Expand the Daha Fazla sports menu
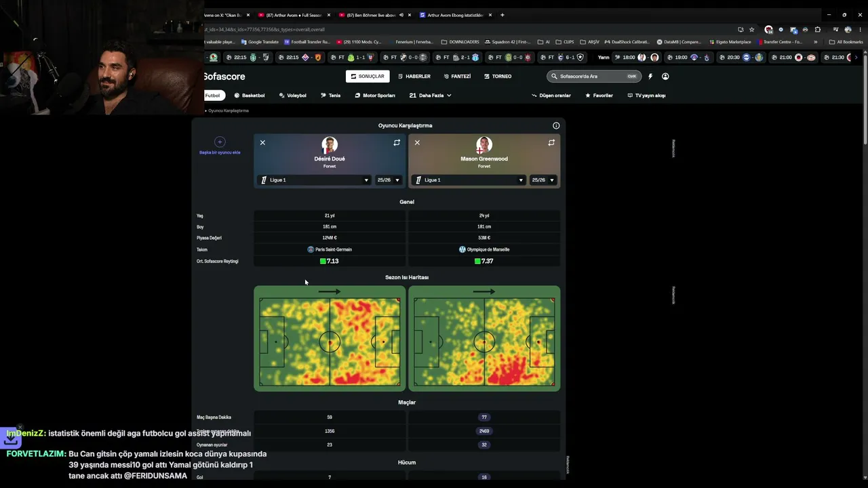 pyautogui.click(x=431, y=96)
